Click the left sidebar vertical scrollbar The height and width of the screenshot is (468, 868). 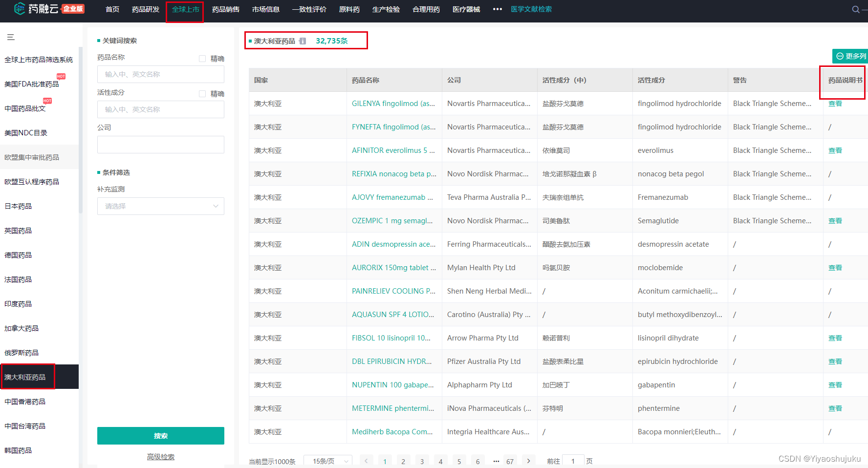pyautogui.click(x=81, y=131)
